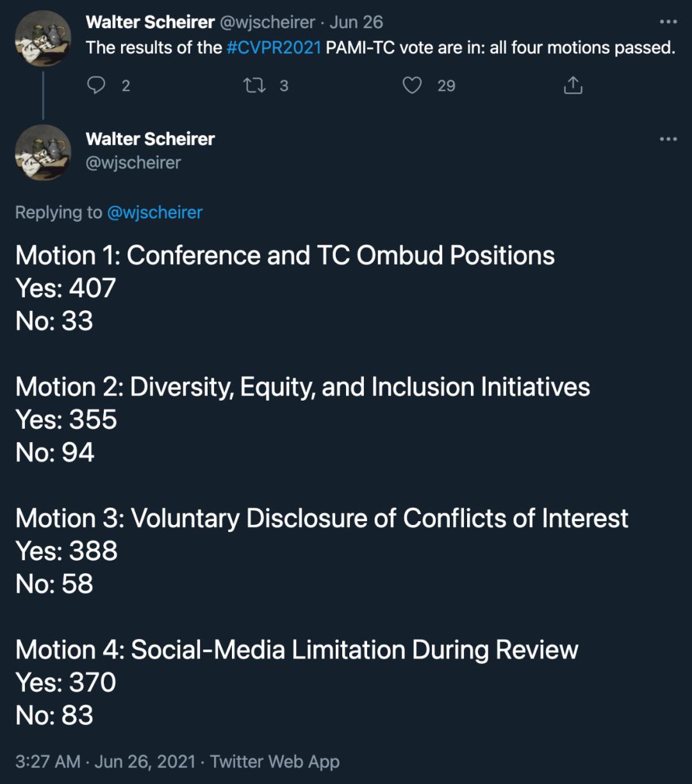Viewport: 692px width, 784px height.
Task: Click the Twitter Web App source label
Action: [275, 762]
